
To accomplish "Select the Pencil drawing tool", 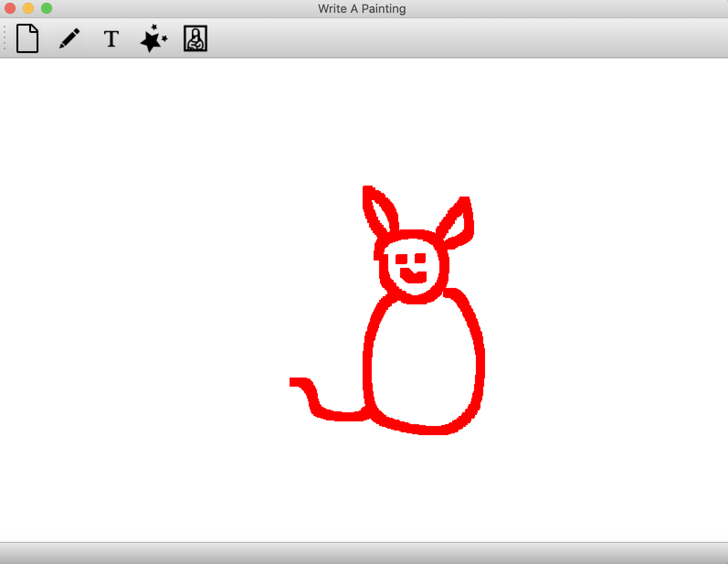I will tap(69, 38).
